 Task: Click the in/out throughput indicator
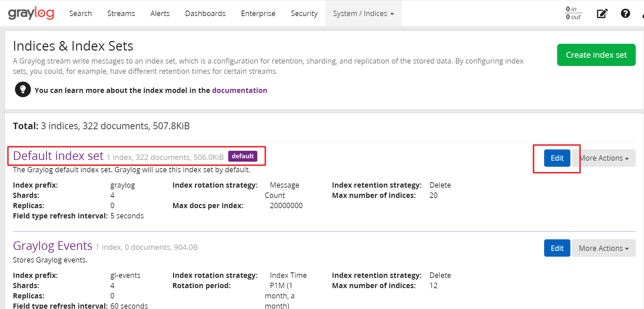click(x=573, y=13)
